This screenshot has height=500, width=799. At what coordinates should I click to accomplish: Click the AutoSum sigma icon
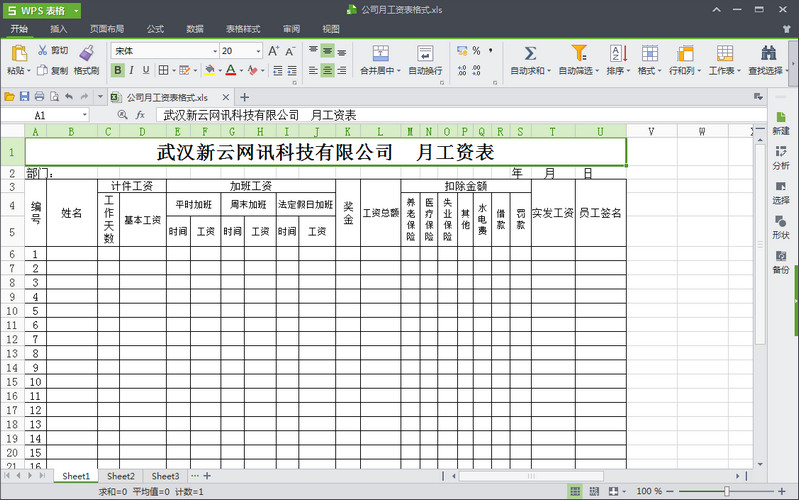click(x=530, y=53)
